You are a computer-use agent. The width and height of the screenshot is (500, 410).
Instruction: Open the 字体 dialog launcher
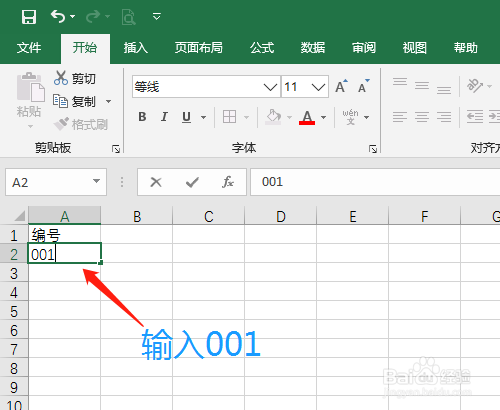click(x=373, y=149)
